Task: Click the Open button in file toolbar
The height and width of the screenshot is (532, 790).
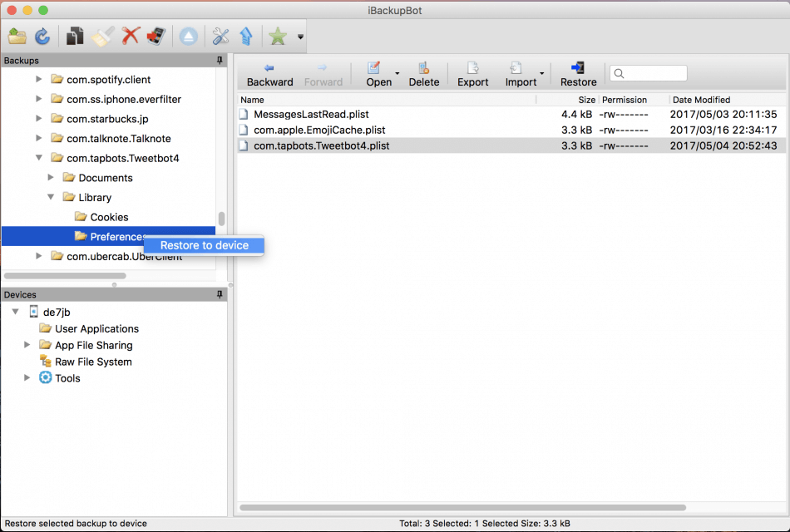Action: (378, 75)
